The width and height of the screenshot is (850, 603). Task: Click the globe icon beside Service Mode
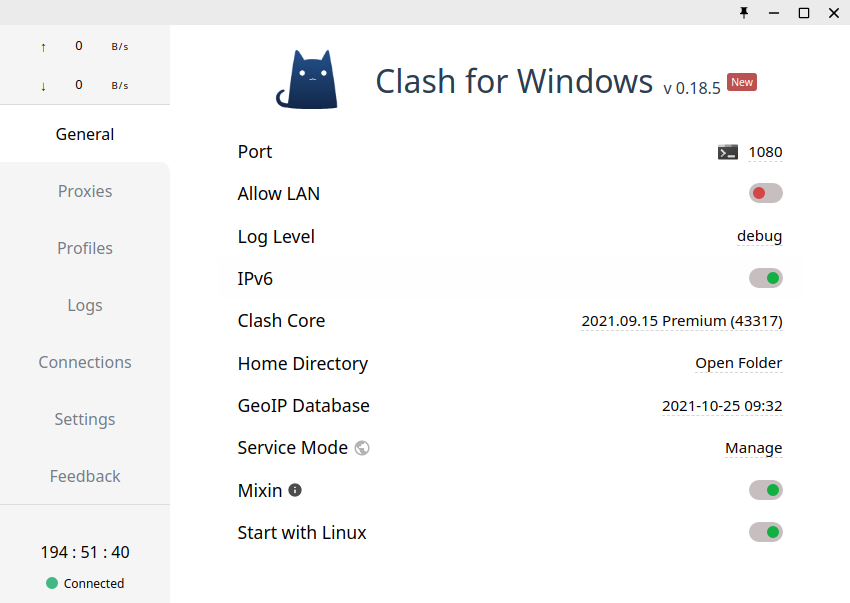[362, 448]
